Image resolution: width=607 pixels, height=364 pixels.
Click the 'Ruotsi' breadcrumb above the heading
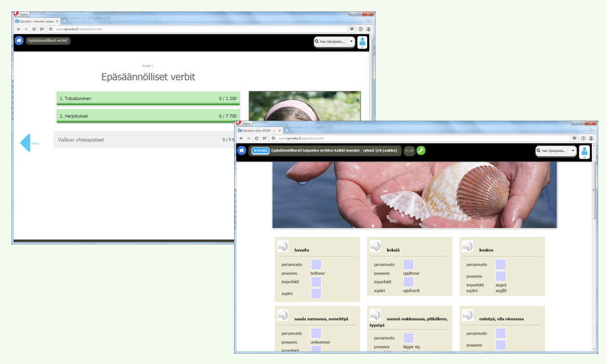[x=148, y=66]
